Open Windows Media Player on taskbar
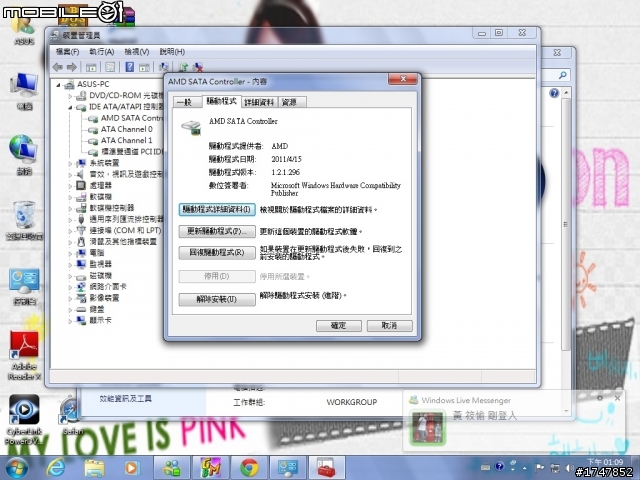640x480 pixels. [131, 468]
